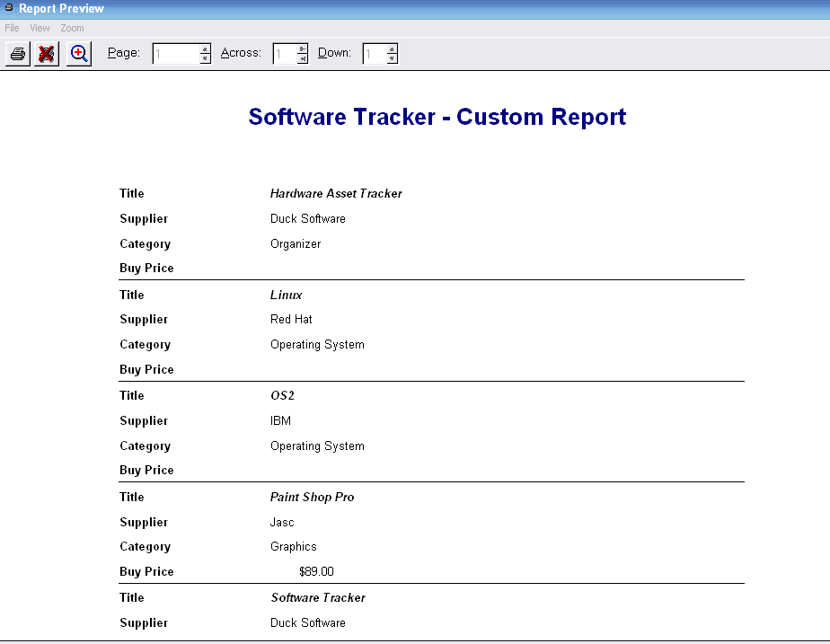
Task: Increase the Across value with up arrow
Action: coord(302,49)
